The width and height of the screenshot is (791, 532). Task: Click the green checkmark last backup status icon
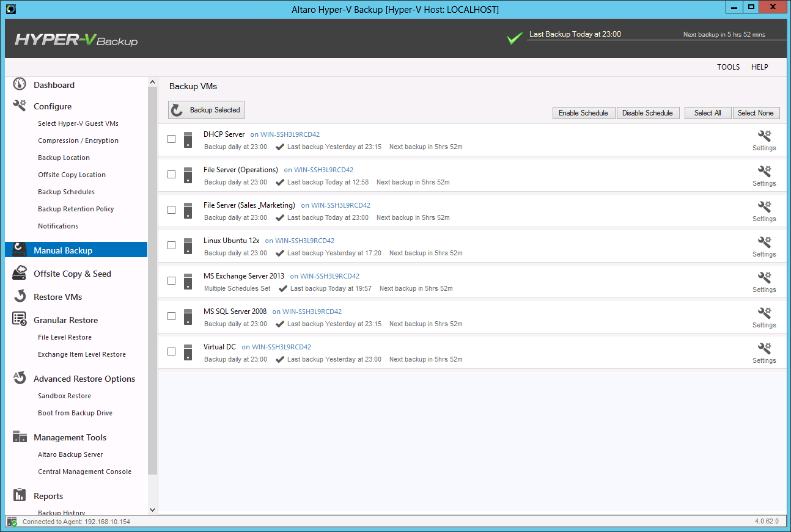pyautogui.click(x=515, y=38)
